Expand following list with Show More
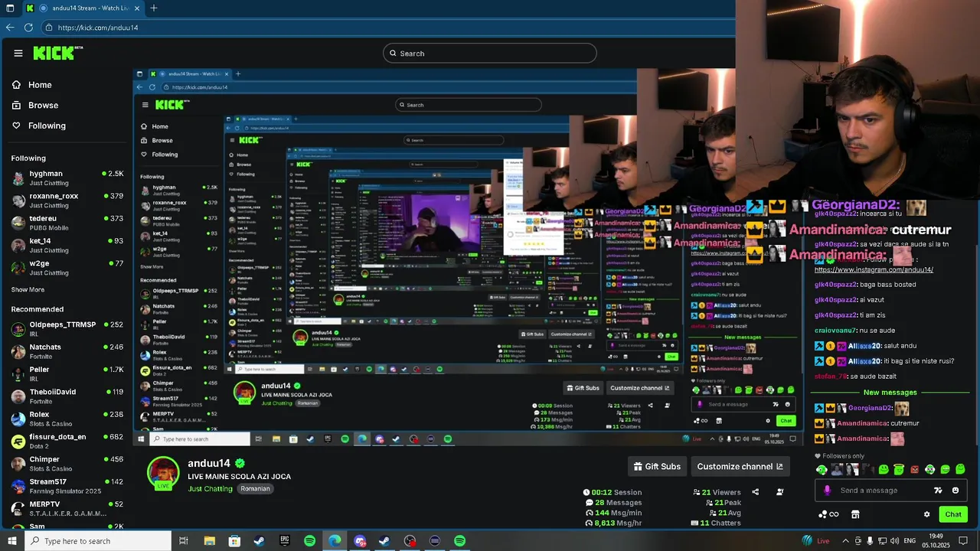980x551 pixels. pos(28,290)
